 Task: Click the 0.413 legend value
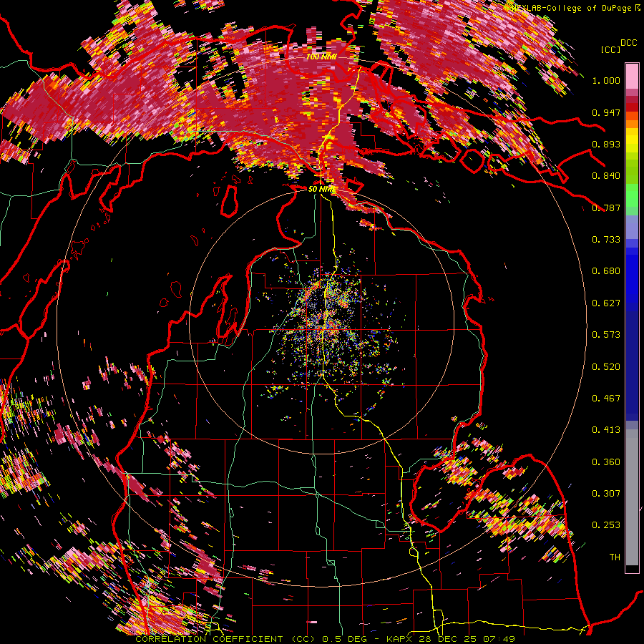(606, 430)
